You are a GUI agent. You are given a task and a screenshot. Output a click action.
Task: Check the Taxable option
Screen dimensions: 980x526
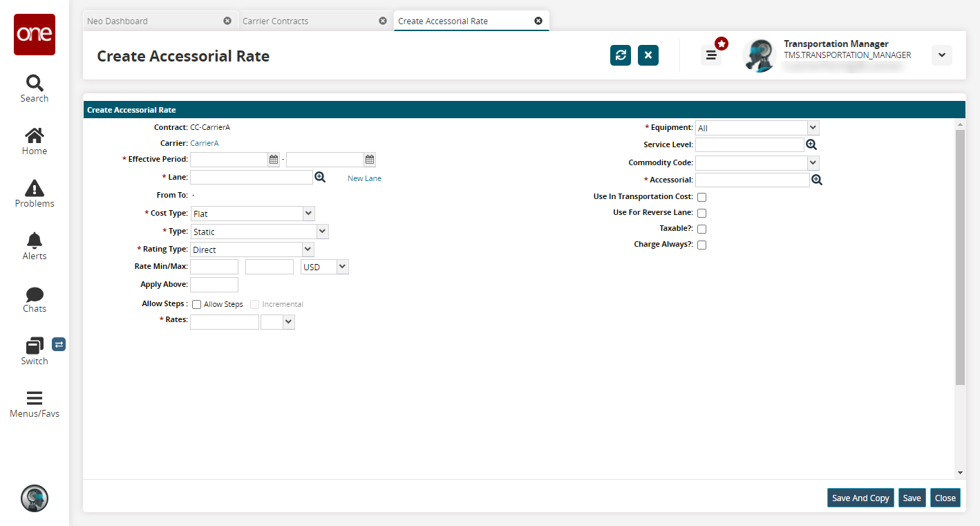(701, 229)
